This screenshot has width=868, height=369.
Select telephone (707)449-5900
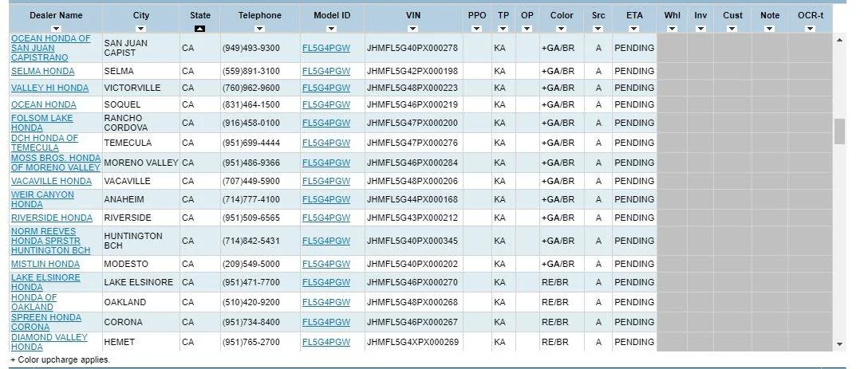pos(251,182)
